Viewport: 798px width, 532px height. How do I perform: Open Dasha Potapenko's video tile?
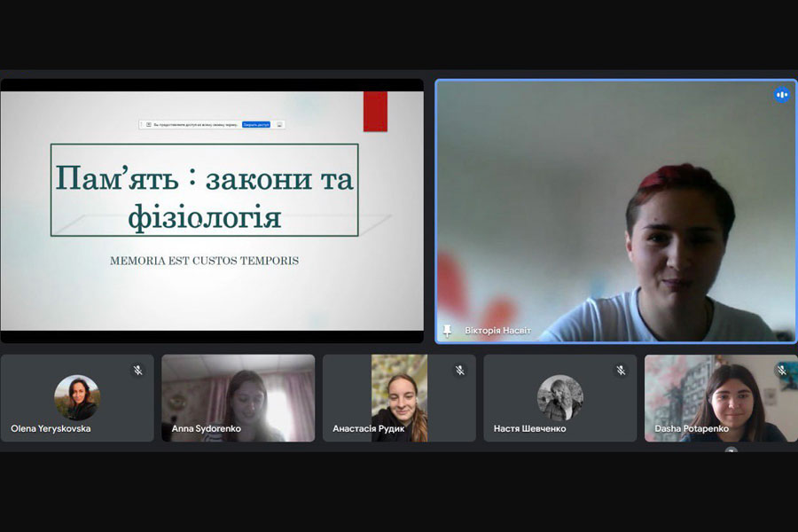point(721,398)
